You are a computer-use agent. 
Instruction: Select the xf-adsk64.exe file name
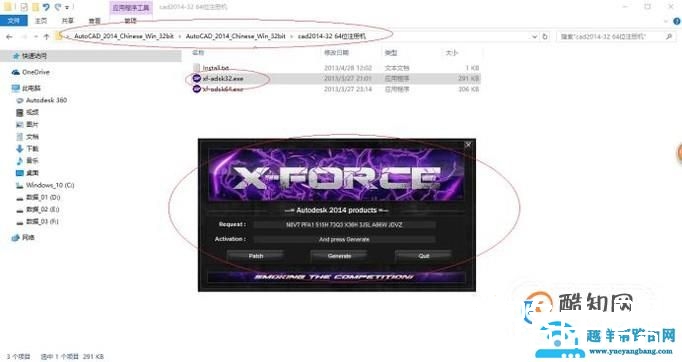(223, 89)
